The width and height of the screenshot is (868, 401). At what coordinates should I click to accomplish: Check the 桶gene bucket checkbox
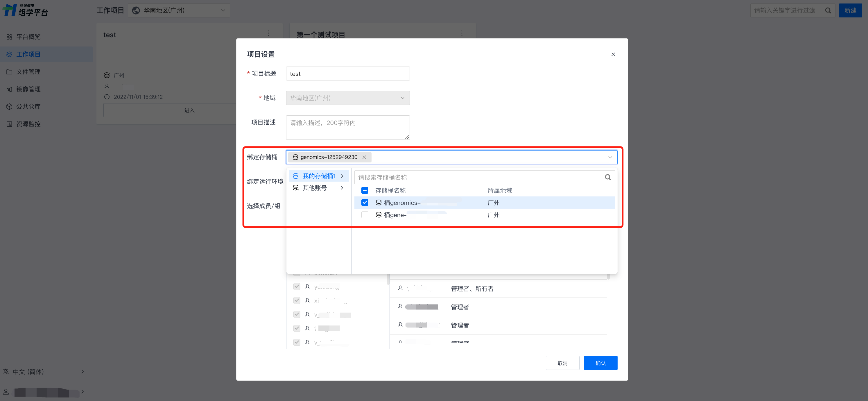(x=365, y=215)
